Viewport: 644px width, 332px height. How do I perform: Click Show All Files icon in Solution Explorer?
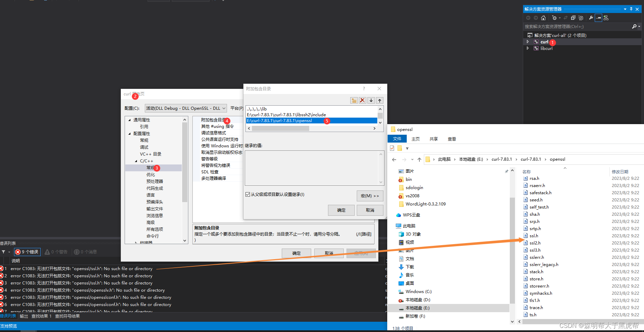581,18
